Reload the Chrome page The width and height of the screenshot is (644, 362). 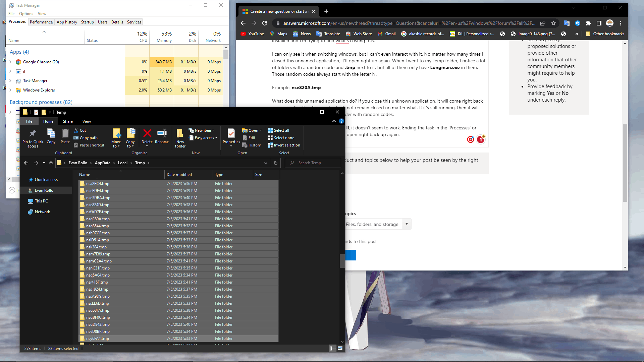tap(265, 23)
